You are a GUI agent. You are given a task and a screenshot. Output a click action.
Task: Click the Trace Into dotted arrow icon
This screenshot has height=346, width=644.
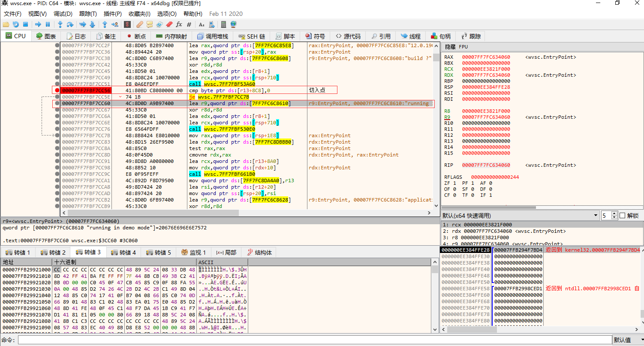83,24
